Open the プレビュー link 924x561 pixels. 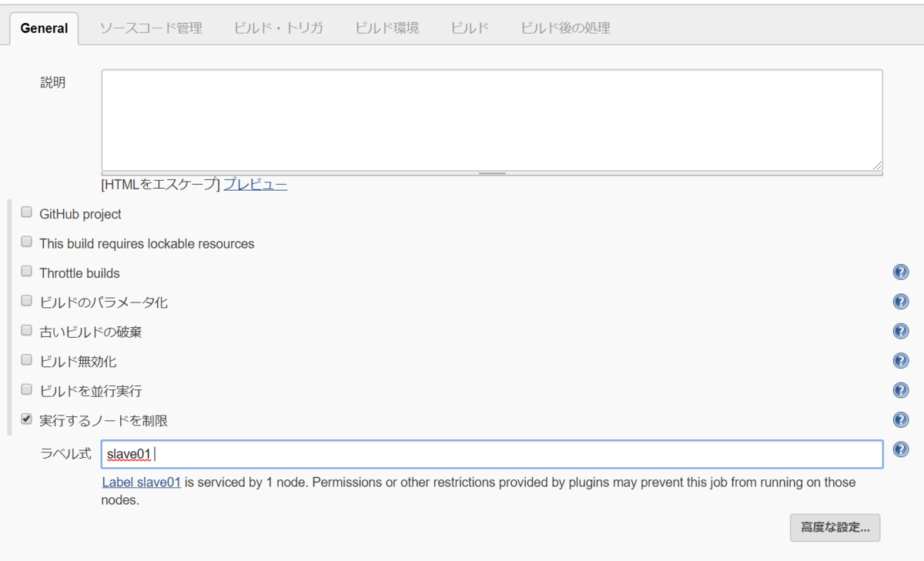(x=255, y=184)
